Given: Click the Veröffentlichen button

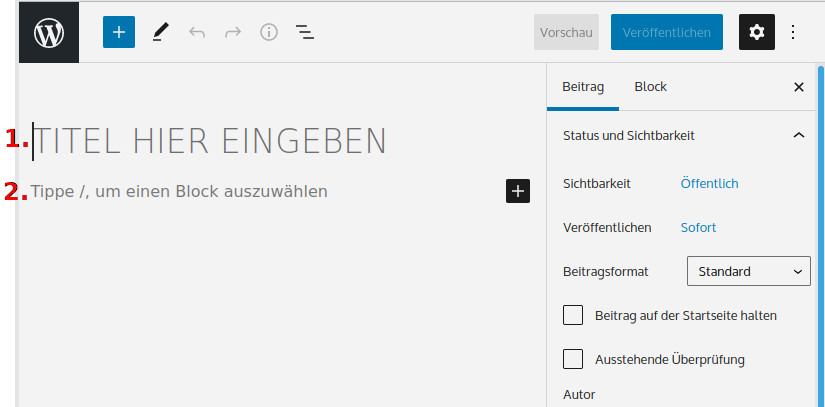Looking at the screenshot, I should point(667,32).
